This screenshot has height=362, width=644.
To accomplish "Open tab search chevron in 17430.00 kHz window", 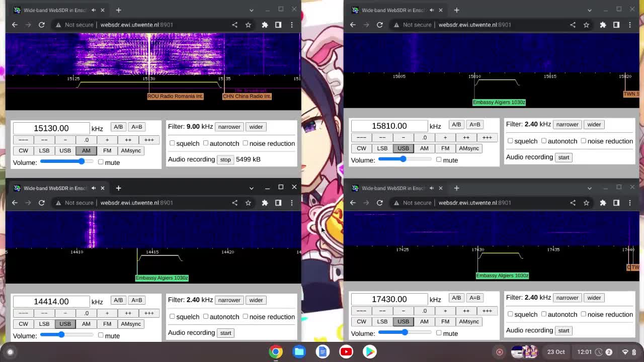I will pos(590,188).
